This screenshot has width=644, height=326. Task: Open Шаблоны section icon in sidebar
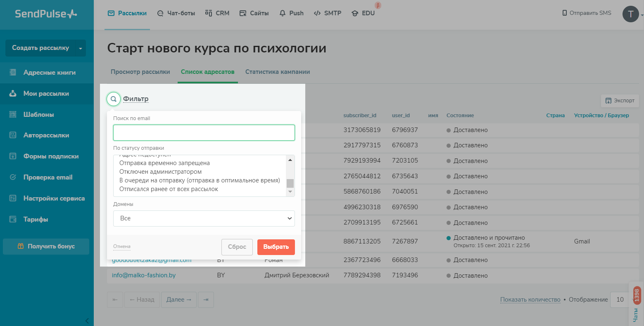(x=13, y=114)
